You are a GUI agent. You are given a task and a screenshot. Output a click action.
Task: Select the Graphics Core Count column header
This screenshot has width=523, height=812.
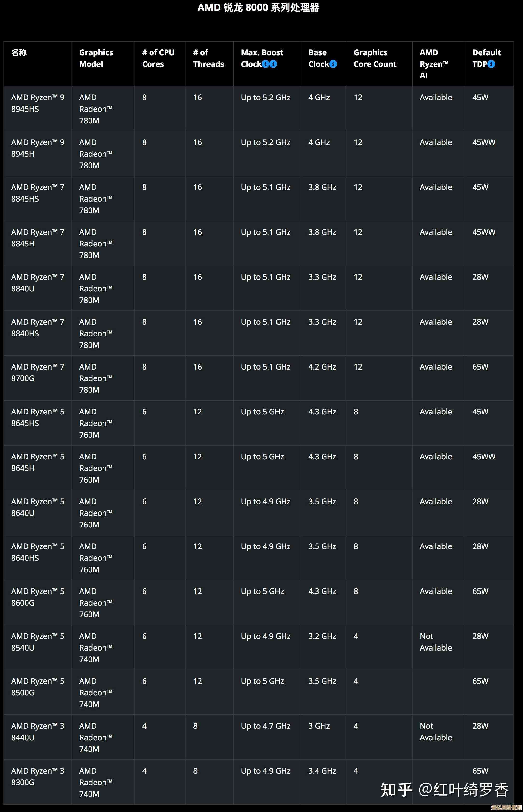(x=375, y=58)
